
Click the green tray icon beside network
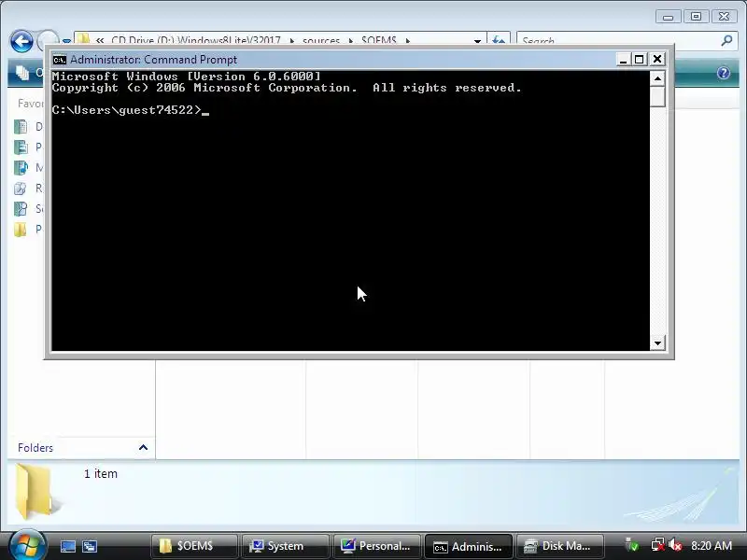pos(632,545)
